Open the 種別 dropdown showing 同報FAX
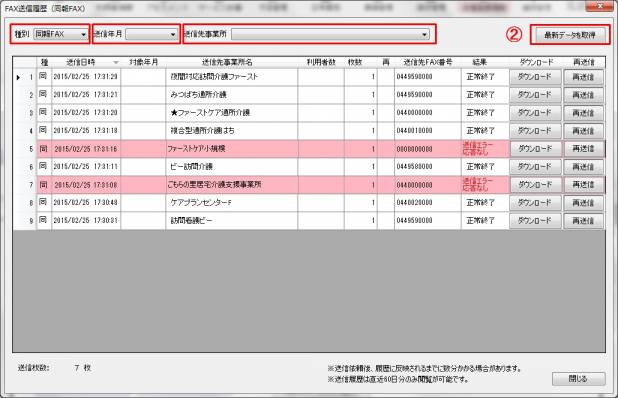The height and width of the screenshot is (398, 618). 61,34
